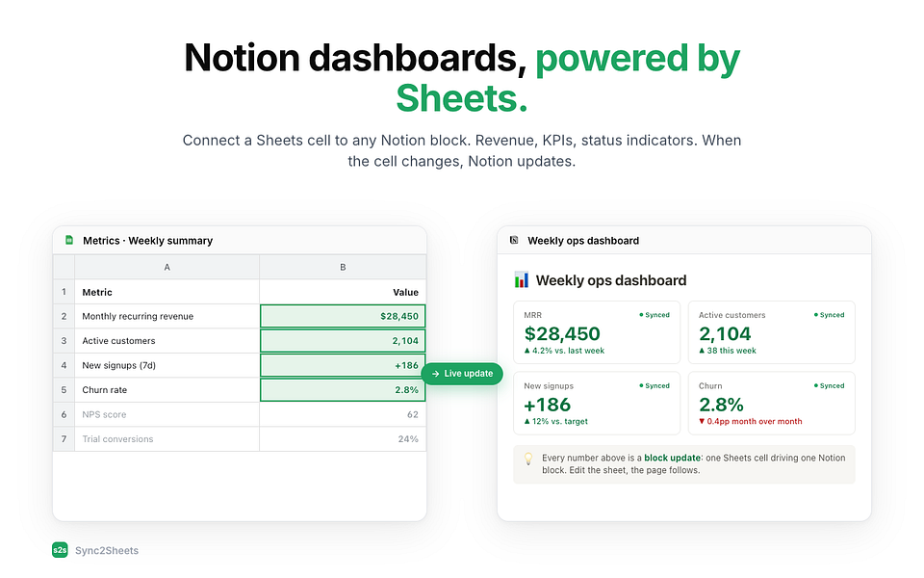Click the 'Active customers' card label
The height and width of the screenshot is (578, 924).
pos(731,315)
